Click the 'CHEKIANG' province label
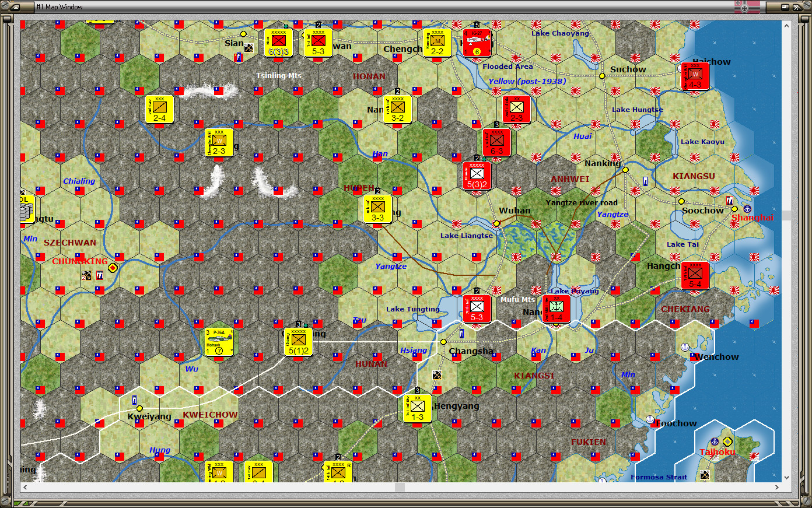Viewport: 812px width, 508px height. point(685,309)
